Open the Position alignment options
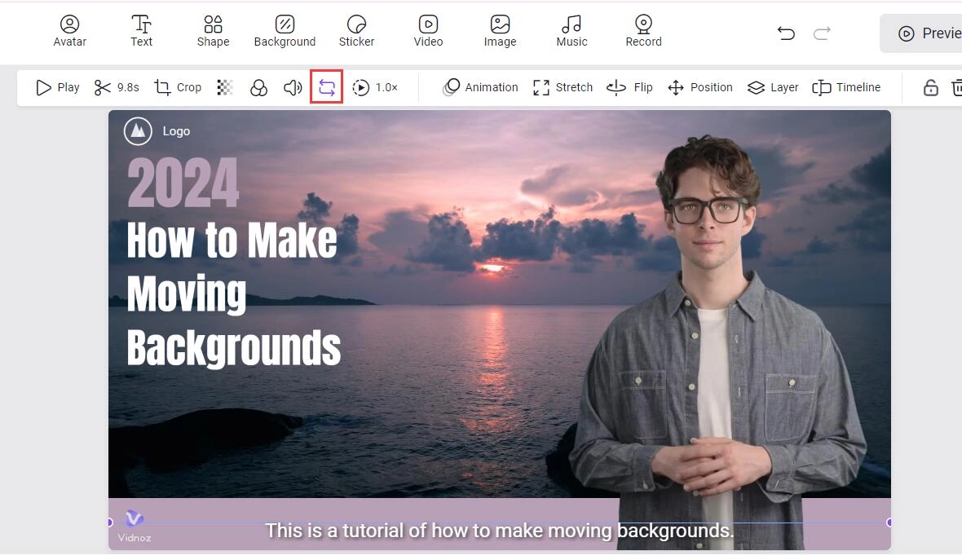This screenshot has width=962, height=560. (x=699, y=87)
